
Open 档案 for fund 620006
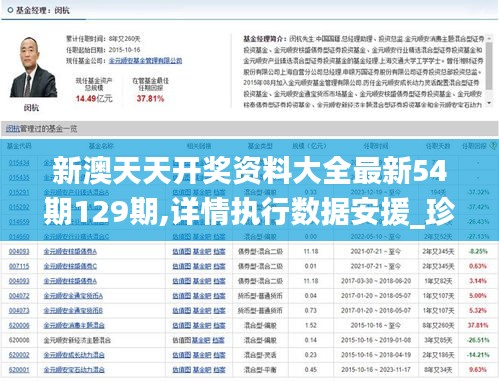coord(219,325)
